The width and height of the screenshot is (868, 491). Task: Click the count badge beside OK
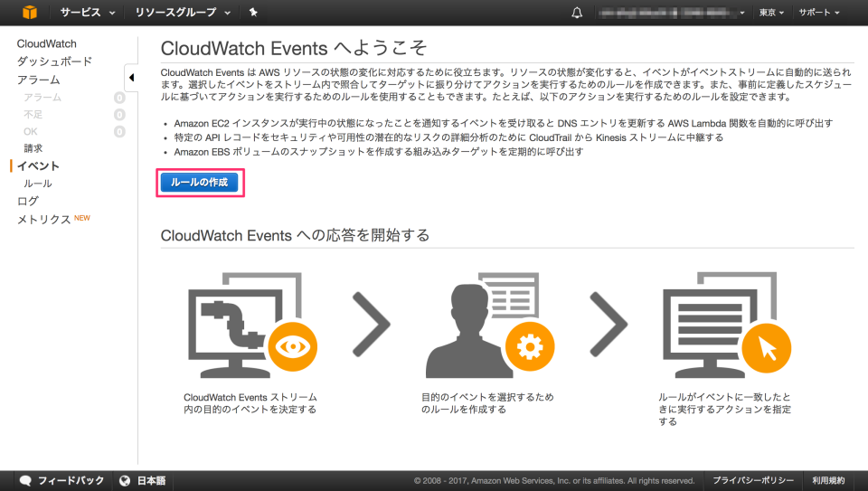[119, 132]
